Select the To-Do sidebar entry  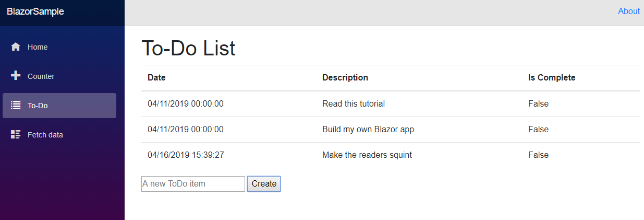click(x=59, y=106)
